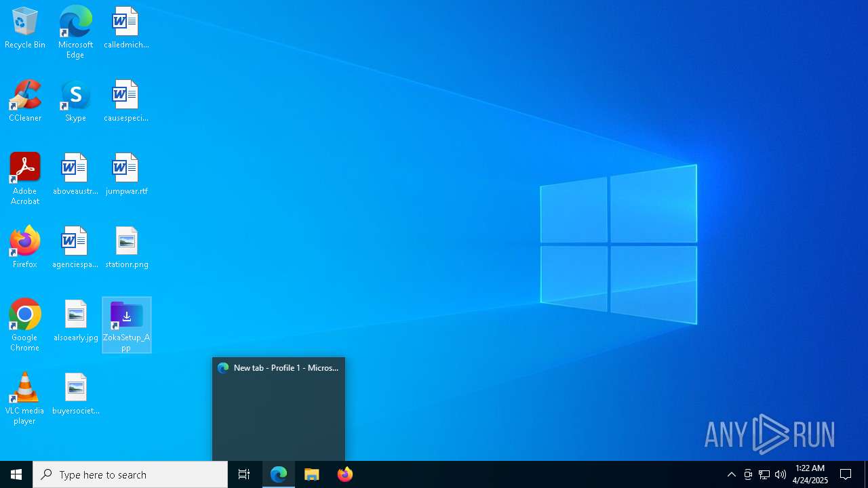This screenshot has width=868, height=488.
Task: Select the causespeci... Word document icon
Action: pyautogui.click(x=126, y=102)
